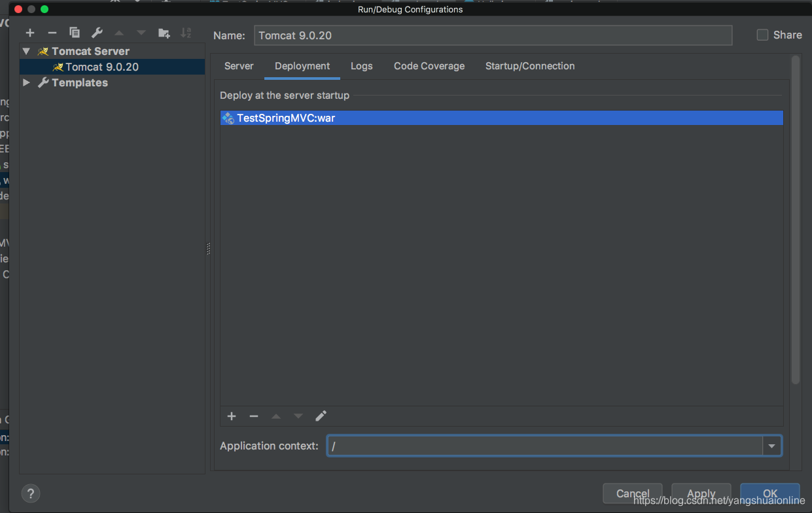Select TestSpringMVC:war in deployment list
812x513 pixels.
(x=502, y=118)
